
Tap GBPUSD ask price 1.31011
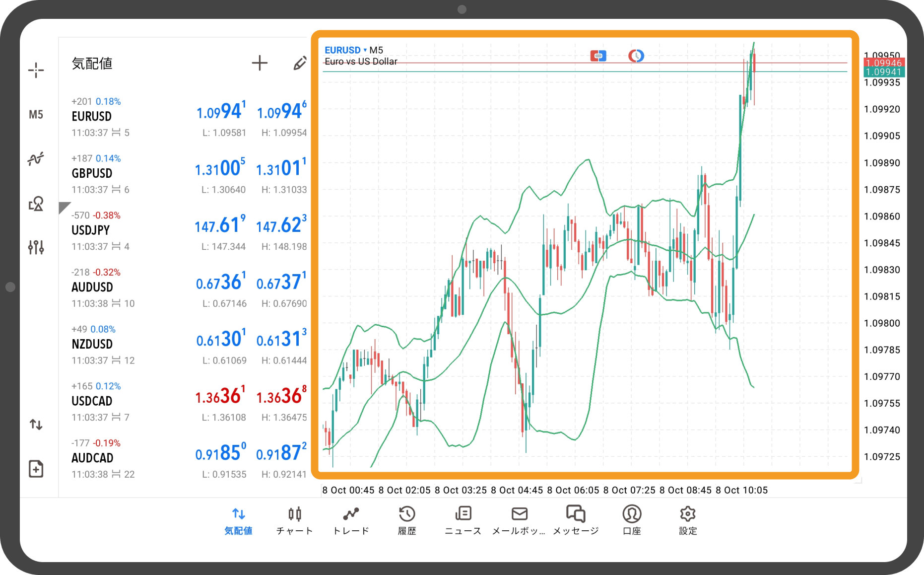click(x=281, y=168)
